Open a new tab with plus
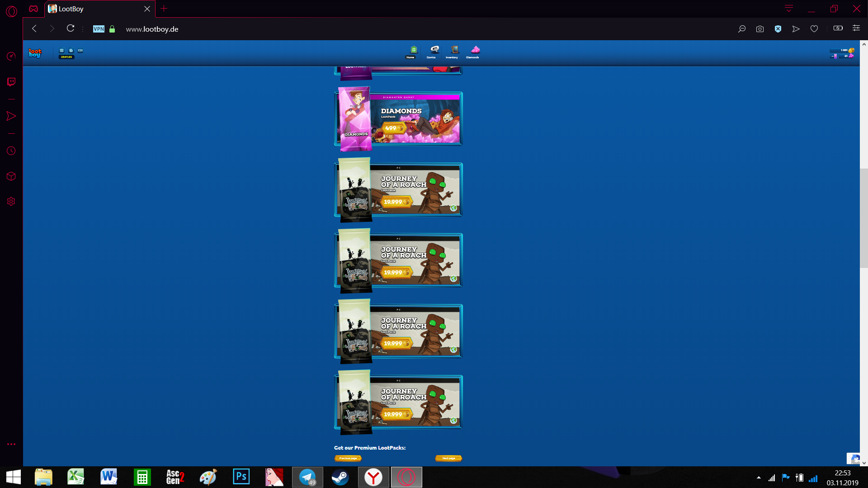This screenshot has width=868, height=488. (164, 9)
